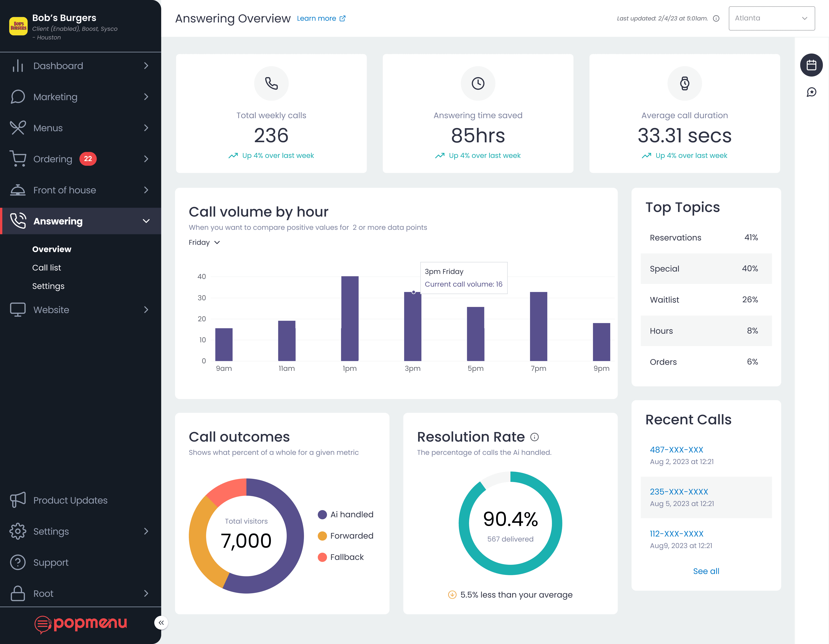The height and width of the screenshot is (644, 829).
Task: Open the starred chat feedback icon
Action: [x=811, y=92]
